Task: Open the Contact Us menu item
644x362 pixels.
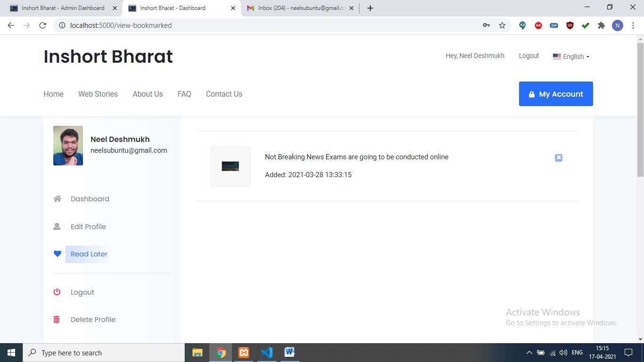Action: 224,94
